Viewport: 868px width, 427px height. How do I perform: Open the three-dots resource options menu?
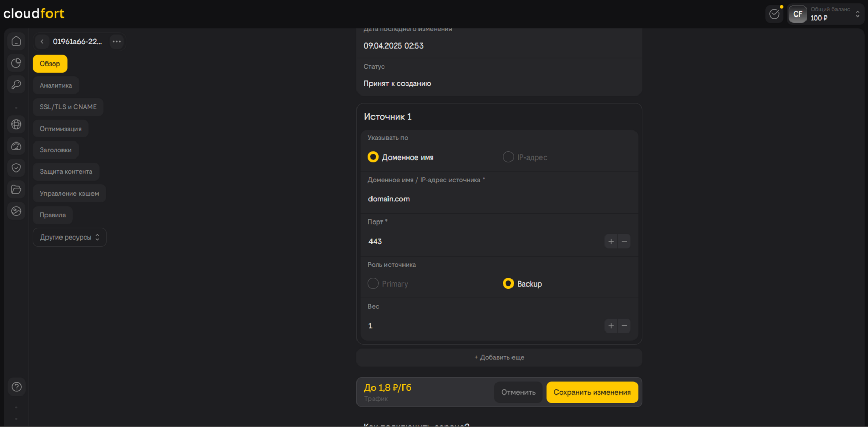coord(117,41)
